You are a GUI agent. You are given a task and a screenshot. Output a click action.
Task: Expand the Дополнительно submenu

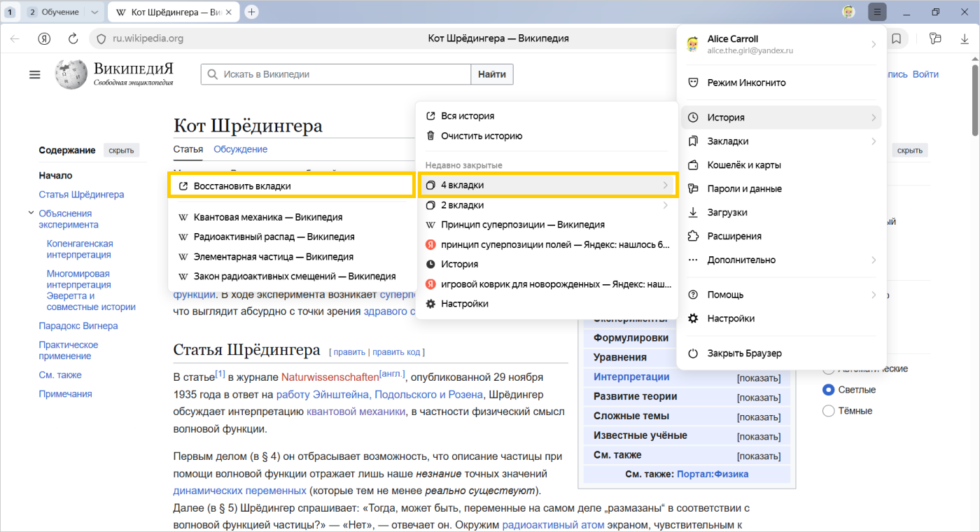pyautogui.click(x=781, y=260)
